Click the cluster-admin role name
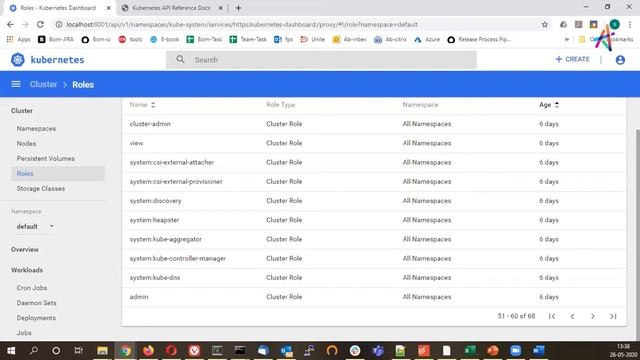 [150, 124]
